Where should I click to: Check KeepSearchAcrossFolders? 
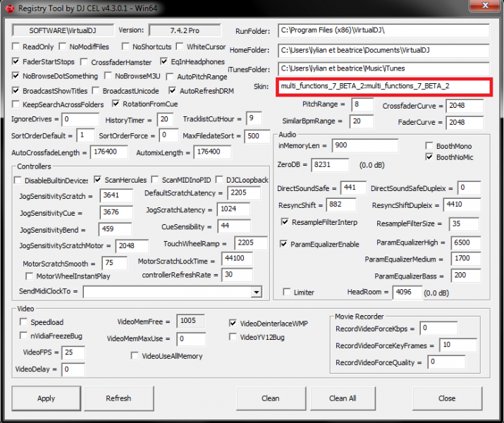coord(16,104)
